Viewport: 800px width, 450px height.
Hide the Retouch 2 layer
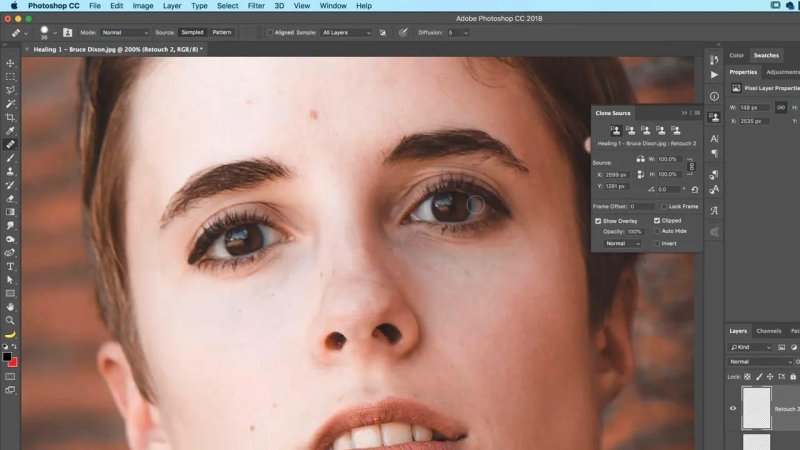coord(733,408)
